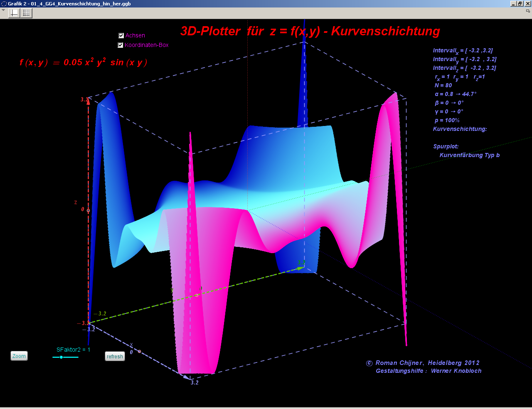Click the SFaktor2 slider handle
Screen dimensions: 532x409
(61, 357)
